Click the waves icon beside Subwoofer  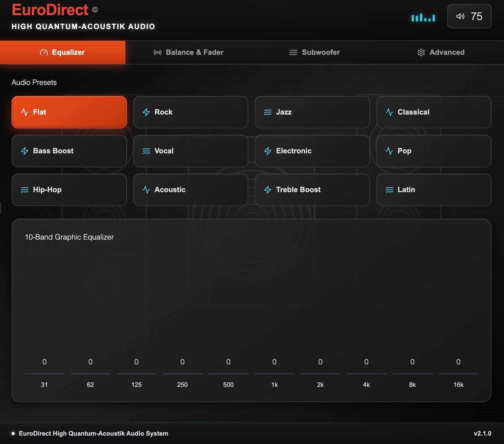click(x=293, y=52)
